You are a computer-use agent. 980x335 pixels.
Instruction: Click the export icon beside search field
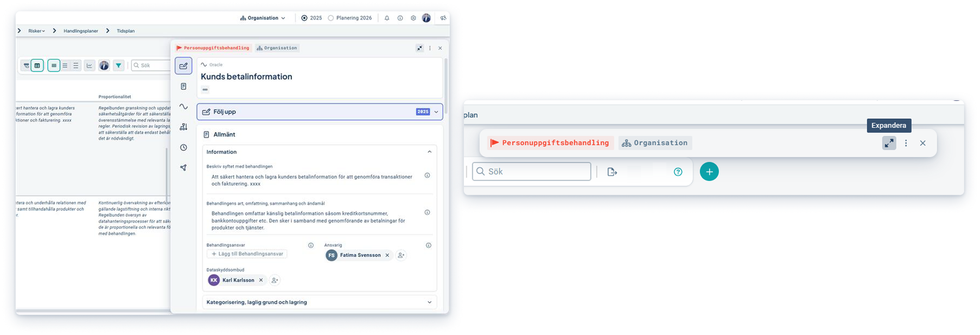(x=612, y=172)
